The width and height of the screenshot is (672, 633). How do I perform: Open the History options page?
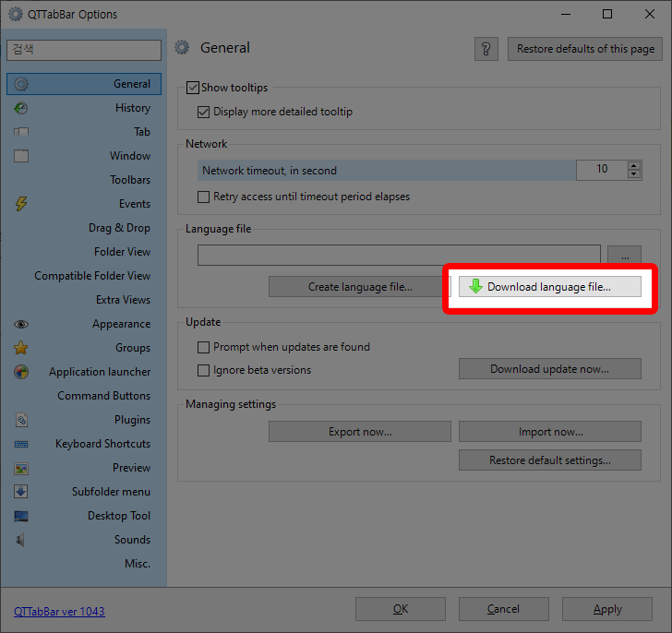(84, 108)
